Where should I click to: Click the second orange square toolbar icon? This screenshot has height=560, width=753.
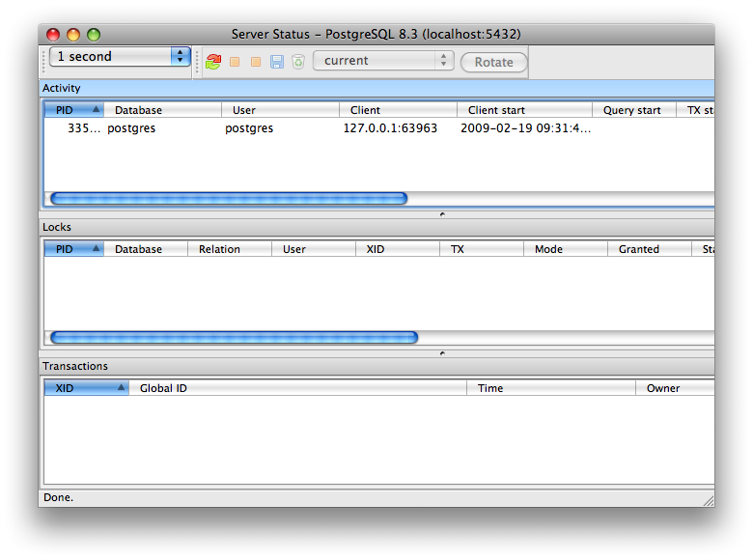click(256, 61)
